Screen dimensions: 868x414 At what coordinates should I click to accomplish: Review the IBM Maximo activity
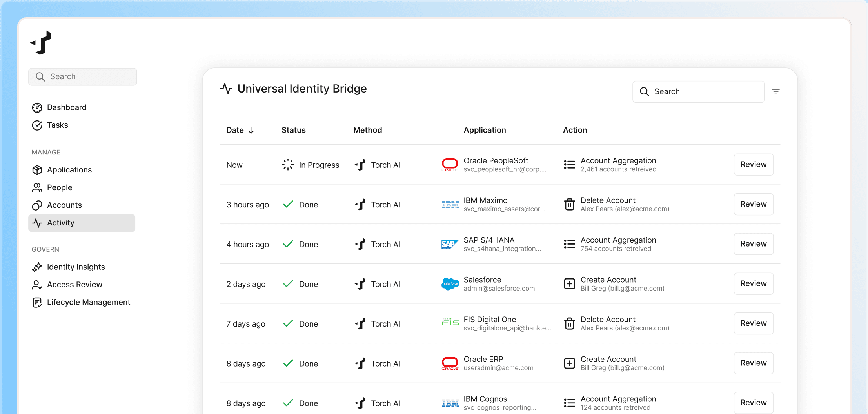[753, 204]
